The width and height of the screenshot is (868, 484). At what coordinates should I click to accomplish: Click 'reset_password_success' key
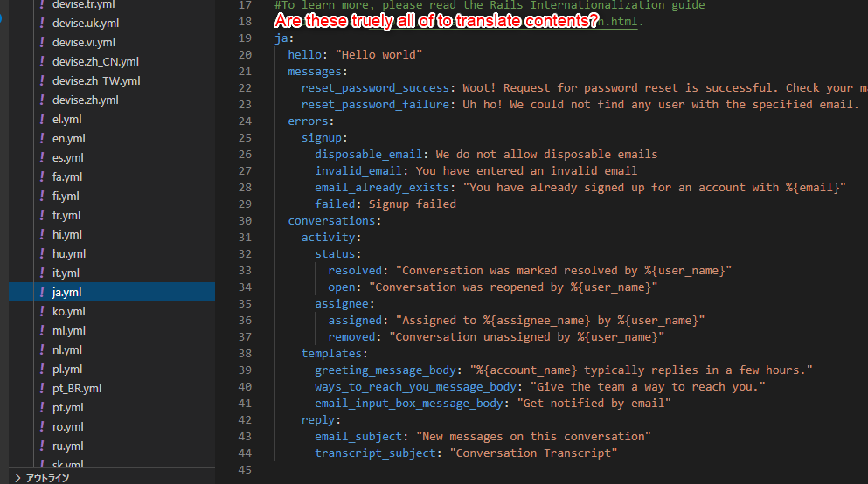pos(375,88)
